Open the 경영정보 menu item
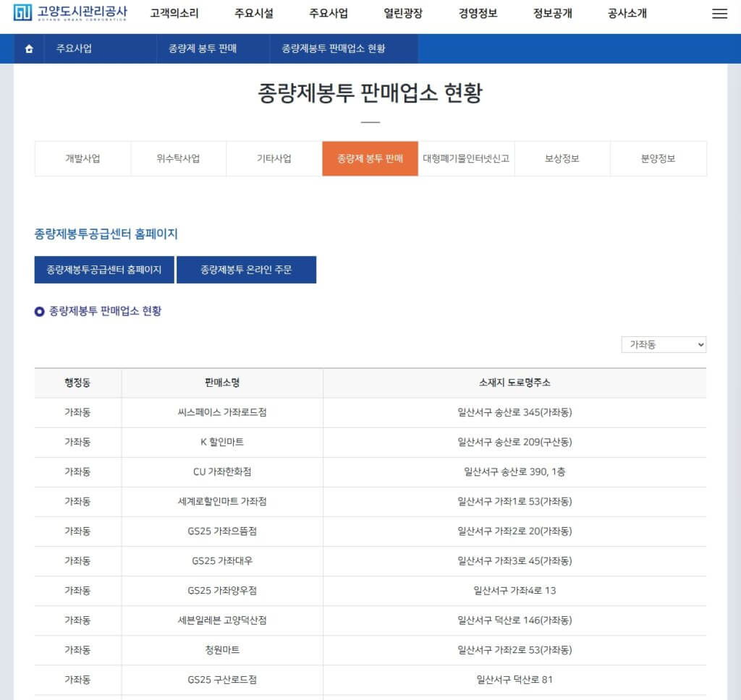Image resolution: width=741 pixels, height=700 pixels. [478, 12]
